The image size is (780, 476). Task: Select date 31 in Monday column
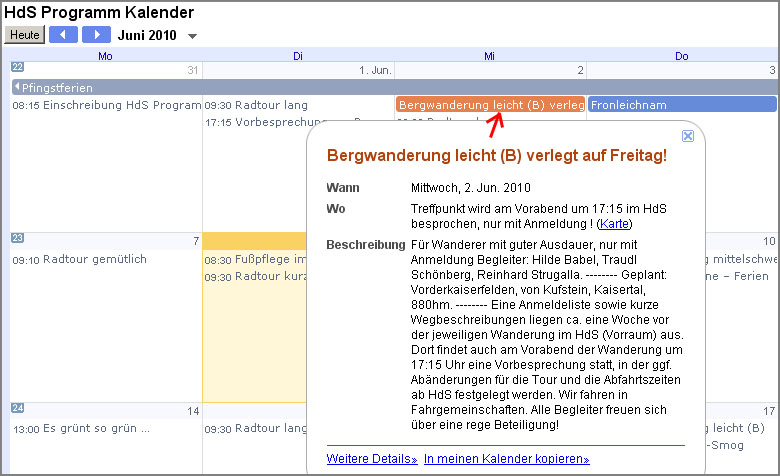(193, 70)
